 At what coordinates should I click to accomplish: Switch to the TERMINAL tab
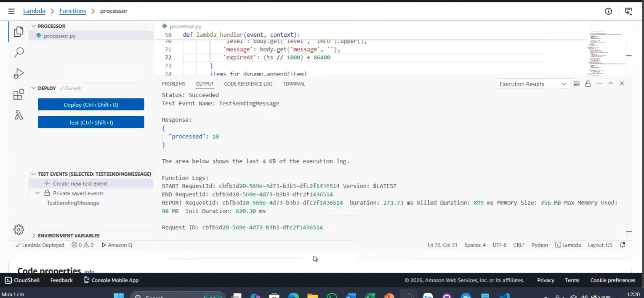[294, 84]
